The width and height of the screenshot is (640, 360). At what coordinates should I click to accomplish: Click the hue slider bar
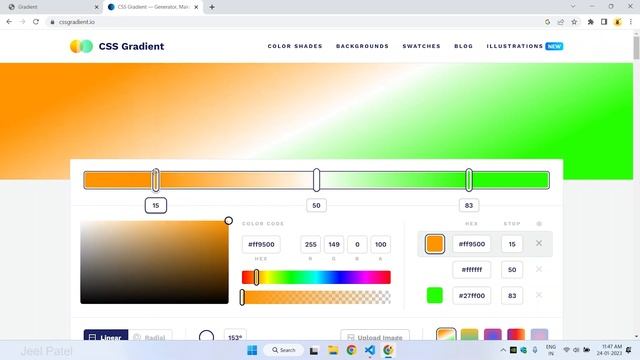316,277
